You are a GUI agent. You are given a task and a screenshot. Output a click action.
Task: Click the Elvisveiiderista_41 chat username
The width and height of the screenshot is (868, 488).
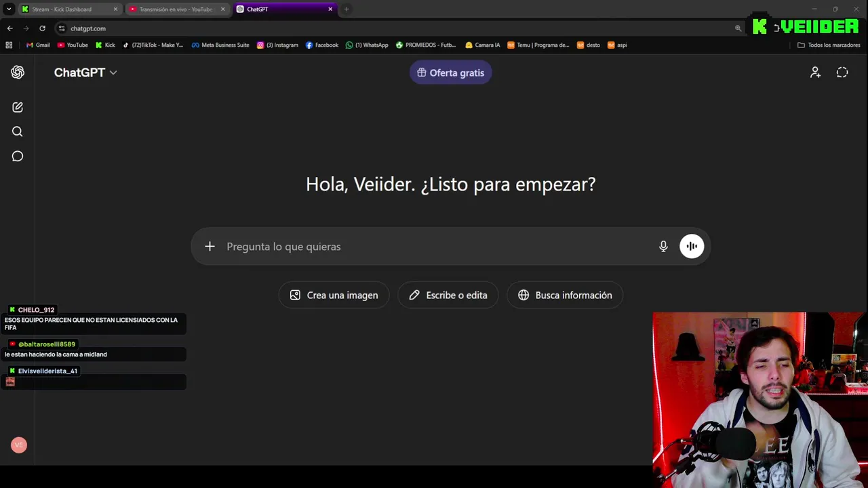click(47, 371)
